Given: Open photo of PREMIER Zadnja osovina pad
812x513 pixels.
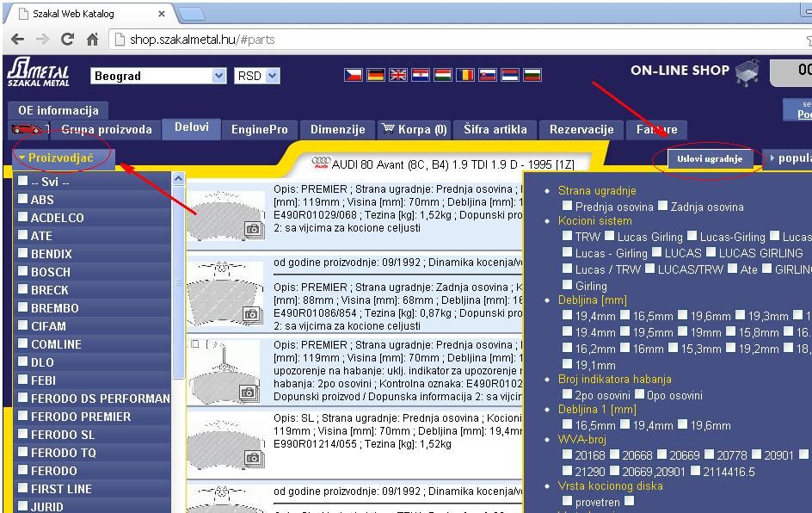Looking at the screenshot, I should (x=251, y=314).
